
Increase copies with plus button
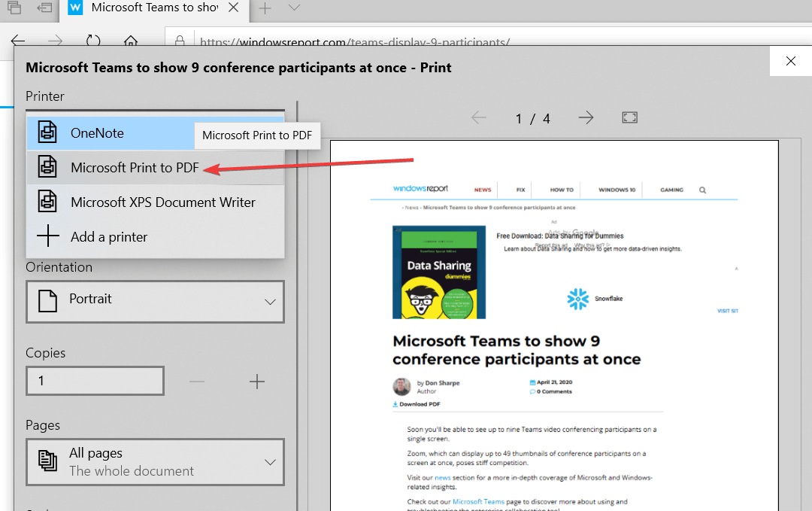[x=257, y=382]
